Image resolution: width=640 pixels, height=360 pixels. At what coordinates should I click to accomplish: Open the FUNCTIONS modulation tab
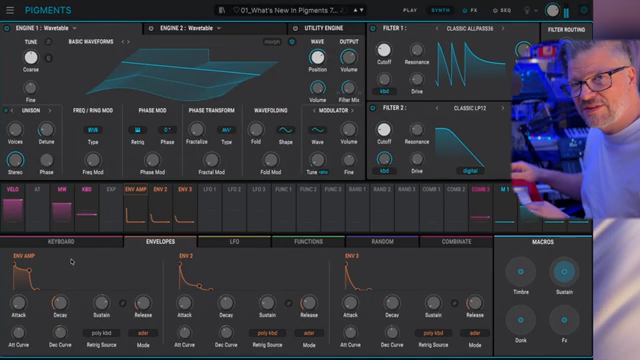click(x=309, y=242)
